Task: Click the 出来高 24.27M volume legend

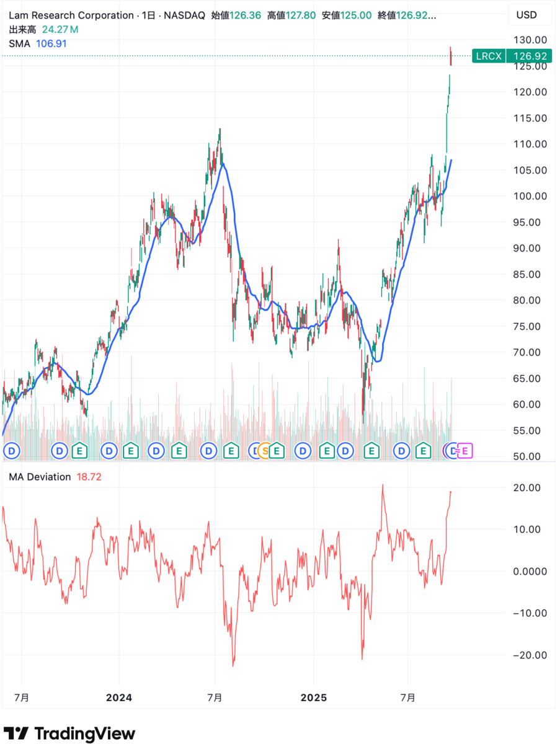Action: (x=43, y=29)
